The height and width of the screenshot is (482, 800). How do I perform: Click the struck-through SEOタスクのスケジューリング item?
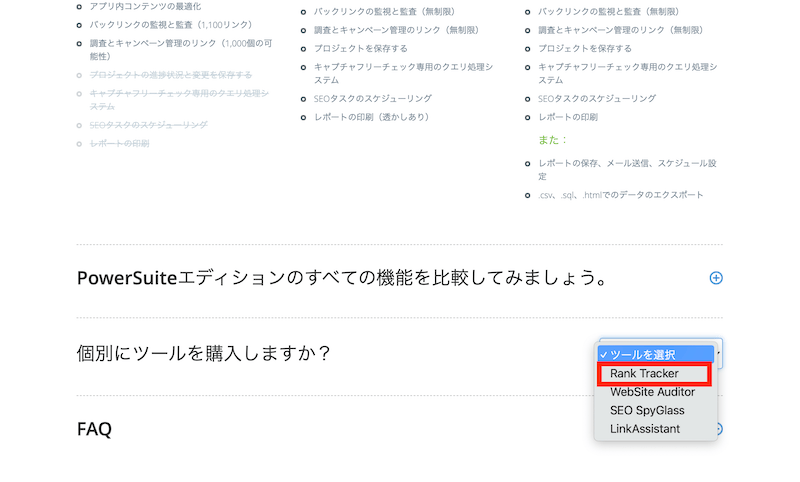click(x=148, y=125)
